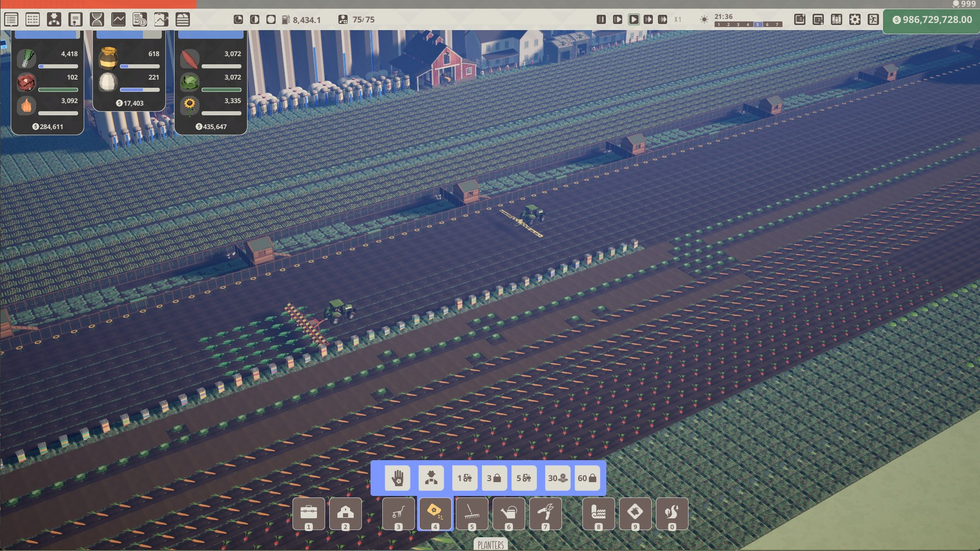Open the plow tool category
The image size is (980, 551).
(398, 513)
